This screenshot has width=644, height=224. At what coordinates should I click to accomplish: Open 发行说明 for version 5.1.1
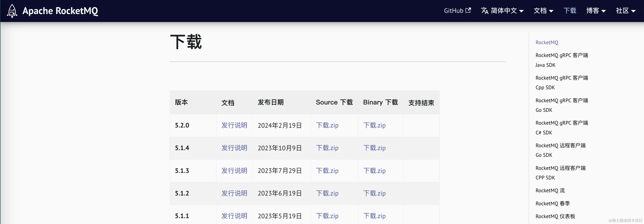tap(234, 216)
